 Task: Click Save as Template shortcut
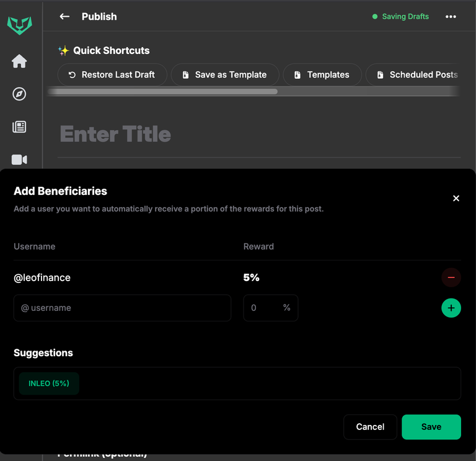pyautogui.click(x=224, y=74)
